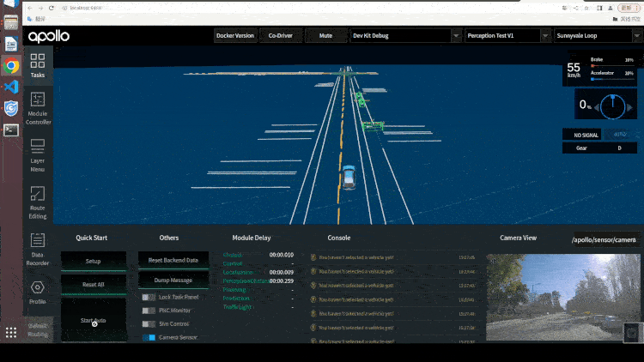Open the Layer Menu panel

click(38, 155)
